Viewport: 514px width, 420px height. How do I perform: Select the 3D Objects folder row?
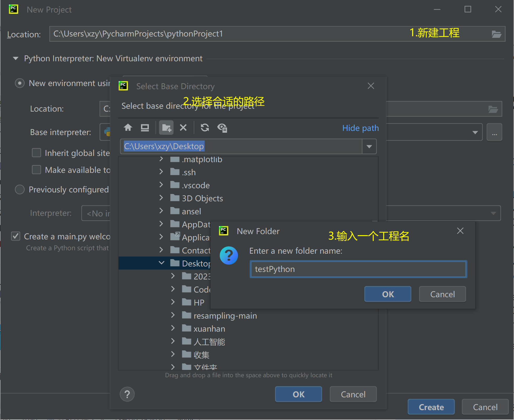tap(248, 198)
